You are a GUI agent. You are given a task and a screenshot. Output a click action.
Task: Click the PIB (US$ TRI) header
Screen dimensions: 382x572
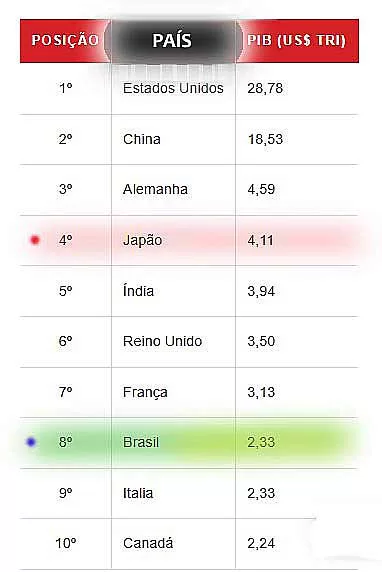[x=296, y=40]
